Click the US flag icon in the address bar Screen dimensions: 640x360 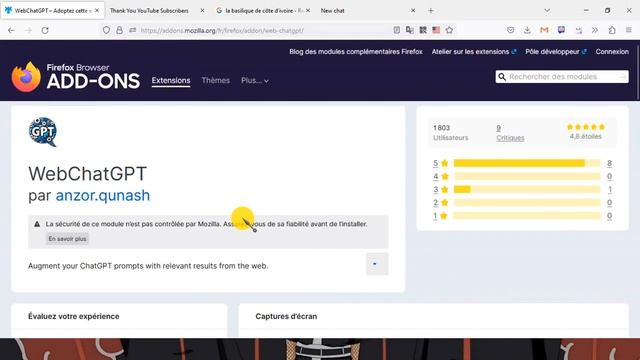coord(436,30)
